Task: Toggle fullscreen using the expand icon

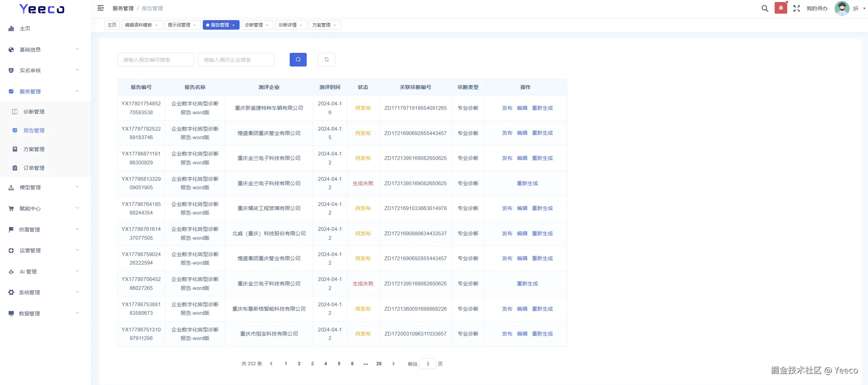Action: [796, 9]
